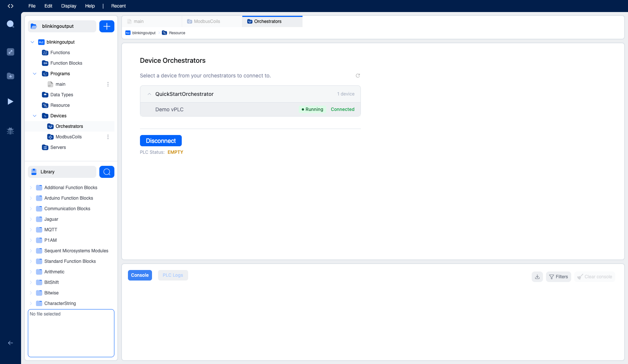
Task: Click the PLC icon beside blinkingoutput tree root
Action: click(x=41, y=42)
